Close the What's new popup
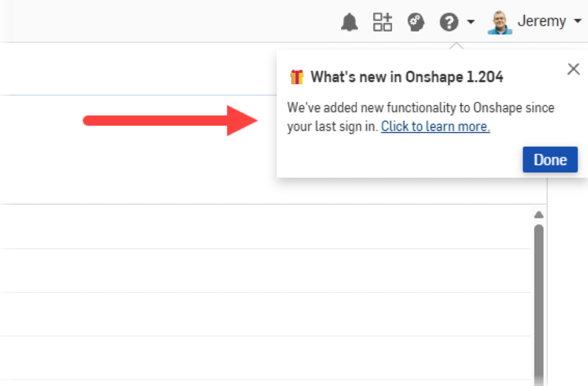The image size is (588, 386). click(x=573, y=69)
